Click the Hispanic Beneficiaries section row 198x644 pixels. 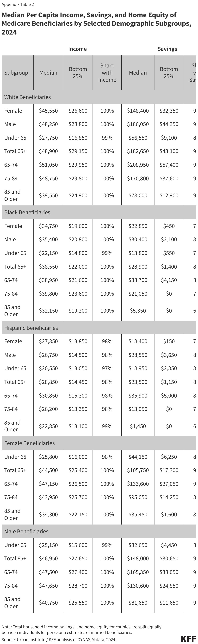click(31, 328)
